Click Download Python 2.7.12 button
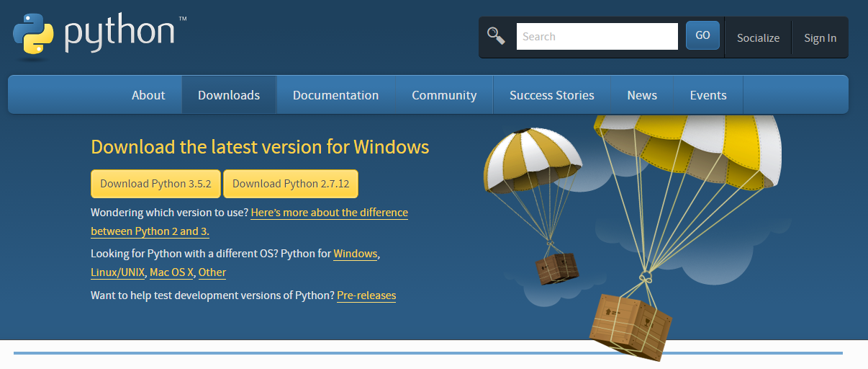This screenshot has height=369, width=868. [291, 184]
